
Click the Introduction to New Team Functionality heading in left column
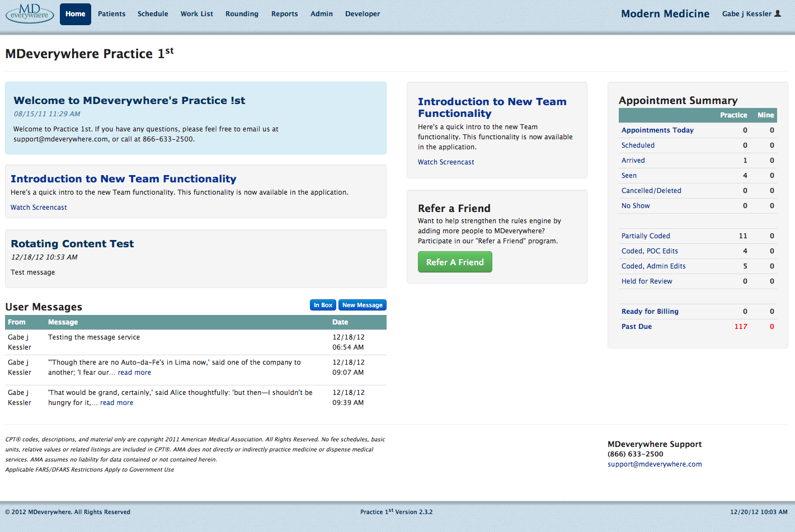coord(124,179)
